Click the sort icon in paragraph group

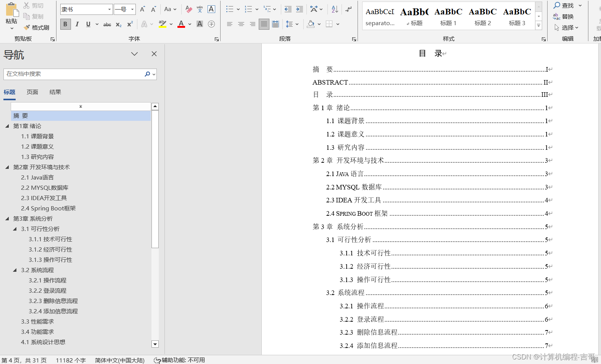pyautogui.click(x=335, y=9)
